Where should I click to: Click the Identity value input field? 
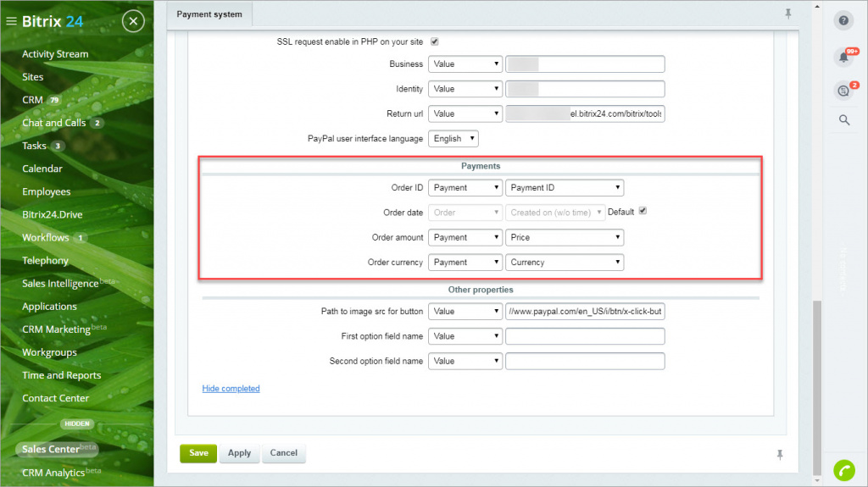pos(585,89)
